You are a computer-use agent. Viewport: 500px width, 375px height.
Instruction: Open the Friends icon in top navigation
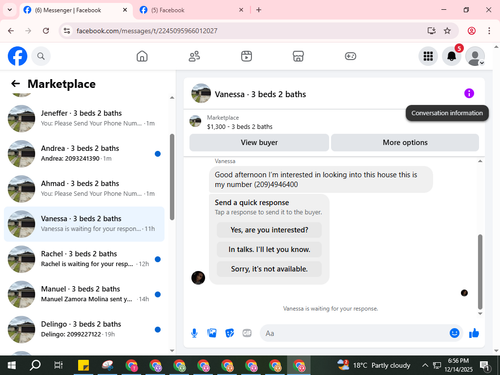click(194, 56)
